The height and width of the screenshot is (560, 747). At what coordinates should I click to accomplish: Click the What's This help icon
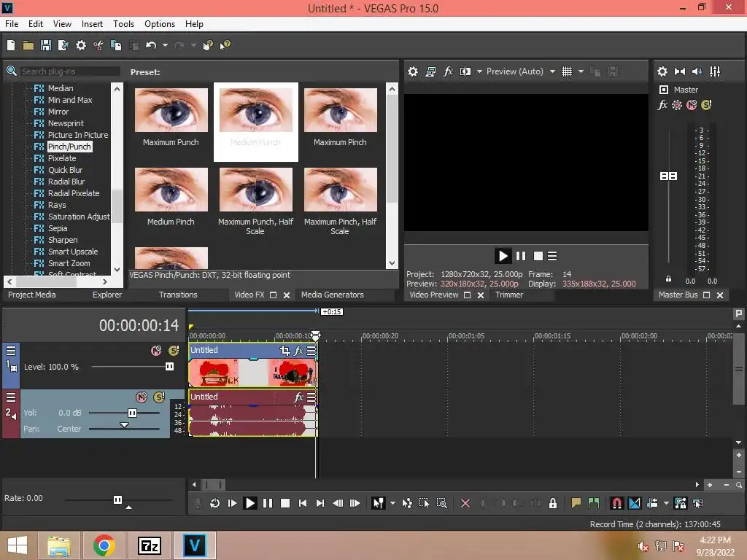[225, 45]
